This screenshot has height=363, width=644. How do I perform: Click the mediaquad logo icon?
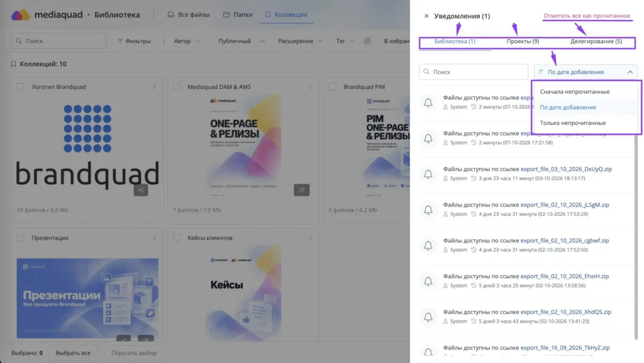pos(20,14)
